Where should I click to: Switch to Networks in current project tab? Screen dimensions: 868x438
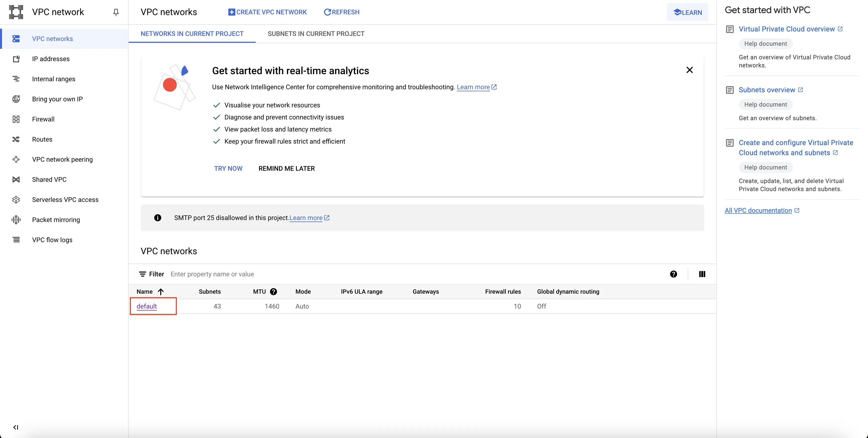pyautogui.click(x=192, y=34)
